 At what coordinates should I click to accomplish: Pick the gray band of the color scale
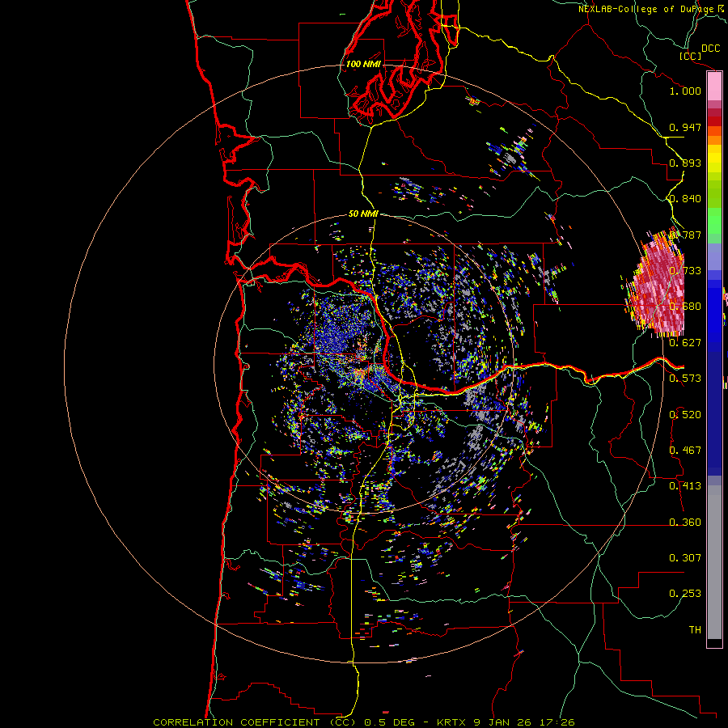714,562
